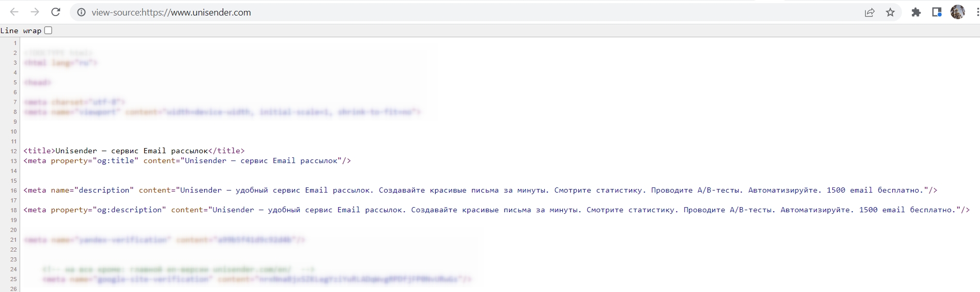Select the og:description meta line
Image resolution: width=980 pixels, height=292 pixels.
point(496,210)
